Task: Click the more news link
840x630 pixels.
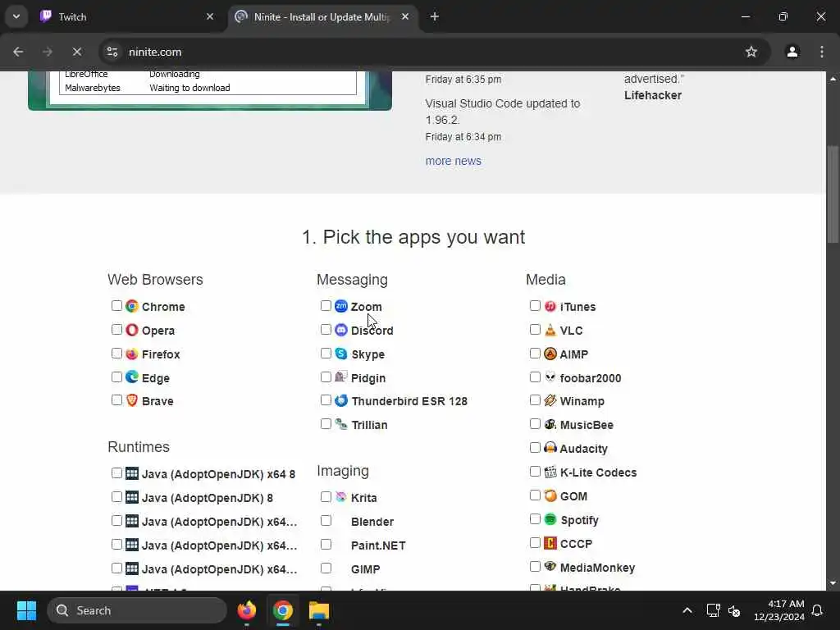Action: [453, 161]
